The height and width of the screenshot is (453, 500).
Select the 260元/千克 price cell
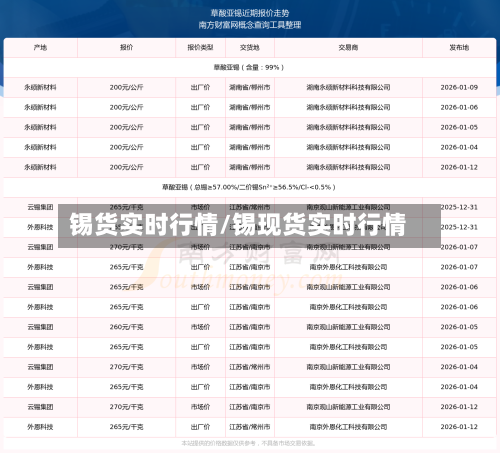(x=126, y=327)
